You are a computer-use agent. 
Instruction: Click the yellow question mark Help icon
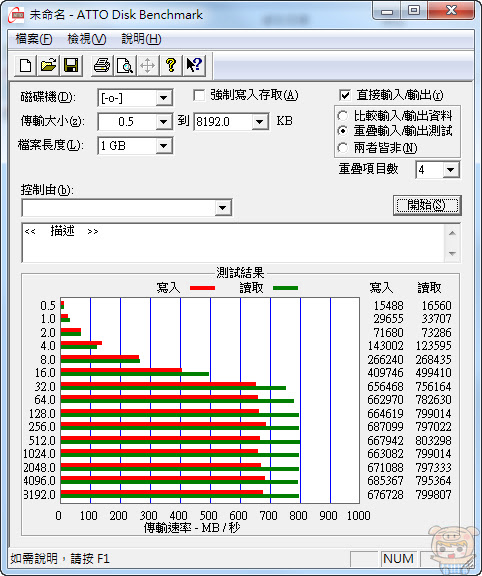pos(170,65)
